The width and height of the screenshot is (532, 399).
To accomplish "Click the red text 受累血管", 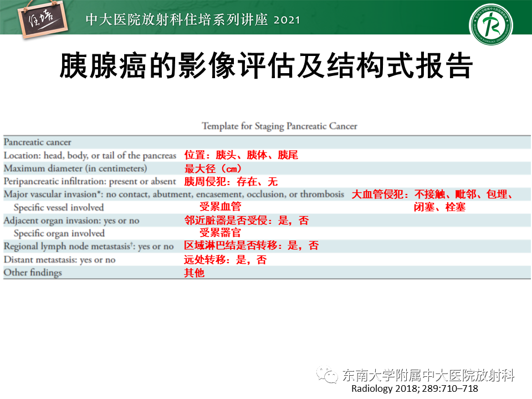I will point(221,206).
